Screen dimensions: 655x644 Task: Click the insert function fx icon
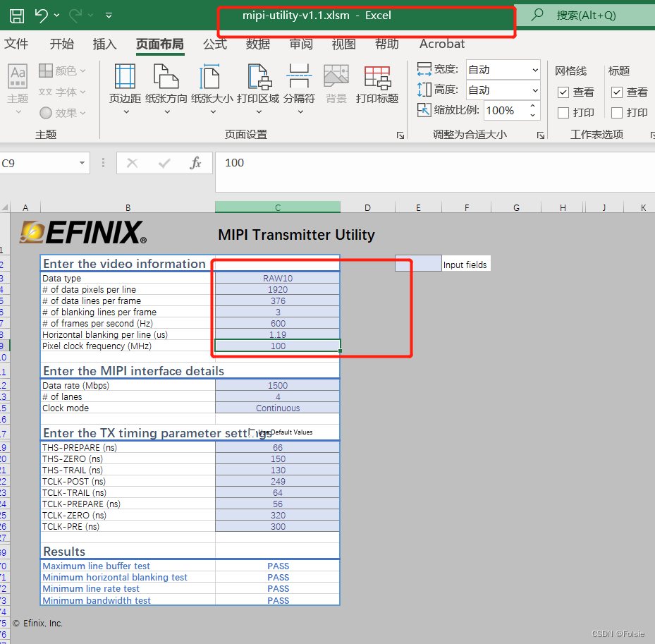pyautogui.click(x=195, y=163)
